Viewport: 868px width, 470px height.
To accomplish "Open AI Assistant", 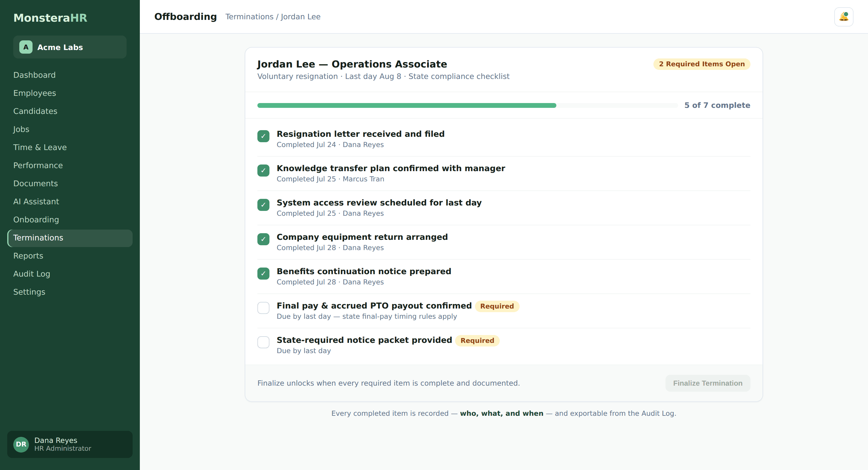I will [x=70, y=202].
